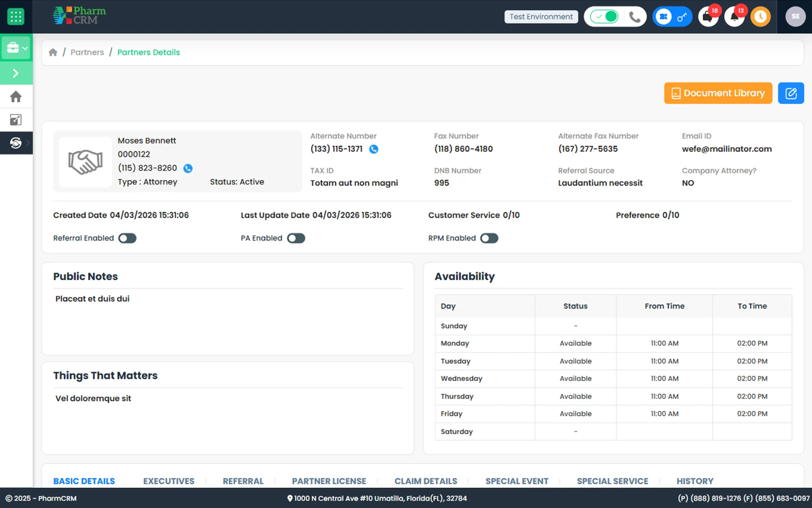This screenshot has height=508, width=812.
Task: Open the REFERRAL tab
Action: click(x=243, y=481)
